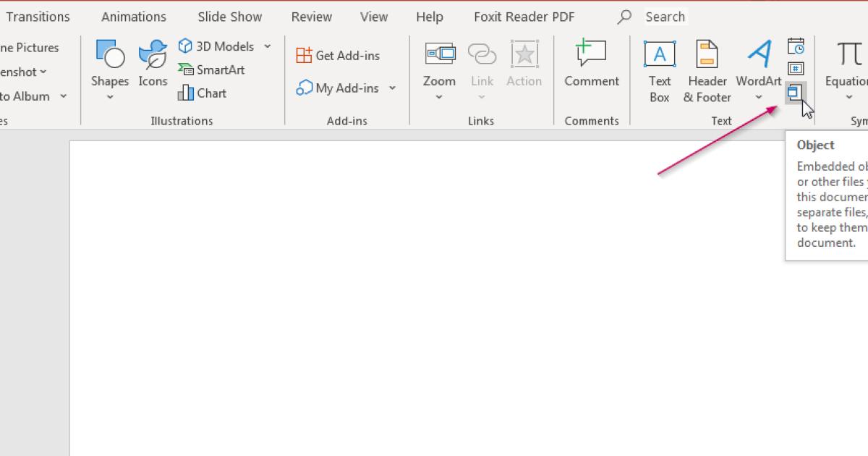Switch to the Animations tab
868x456 pixels.
coord(133,16)
